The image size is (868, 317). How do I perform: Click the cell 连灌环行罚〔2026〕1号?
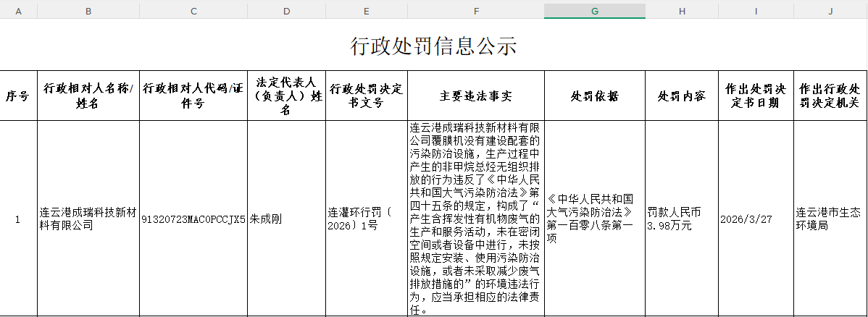367,219
